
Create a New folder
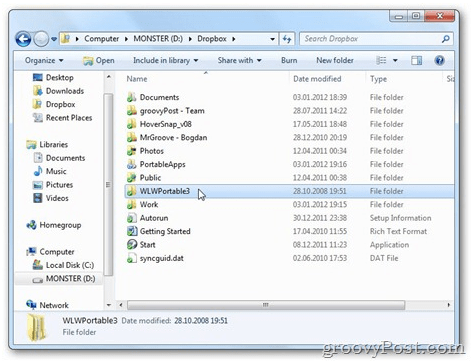point(335,60)
